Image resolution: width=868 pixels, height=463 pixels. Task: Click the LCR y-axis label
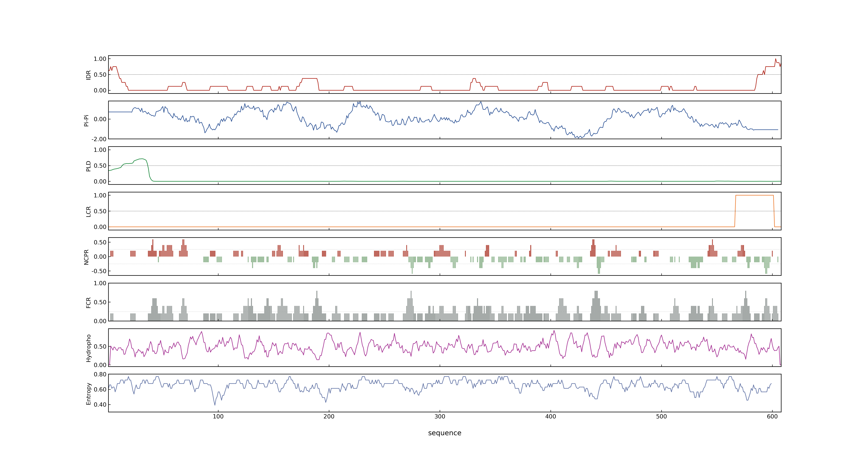[88, 211]
